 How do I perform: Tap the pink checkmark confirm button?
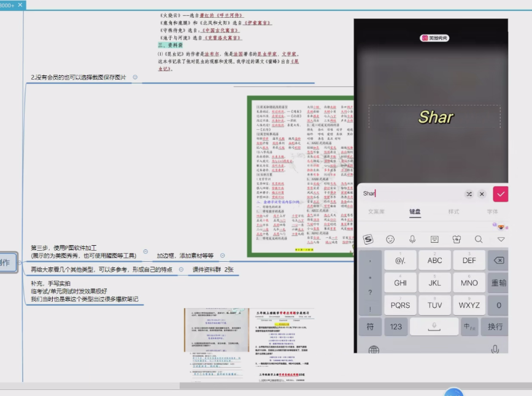[x=501, y=194]
